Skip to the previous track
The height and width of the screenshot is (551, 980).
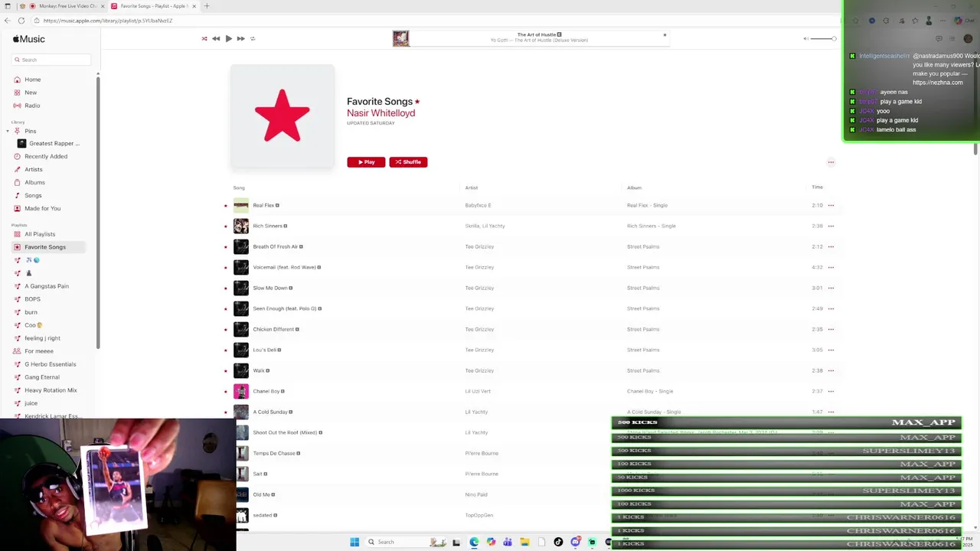216,38
